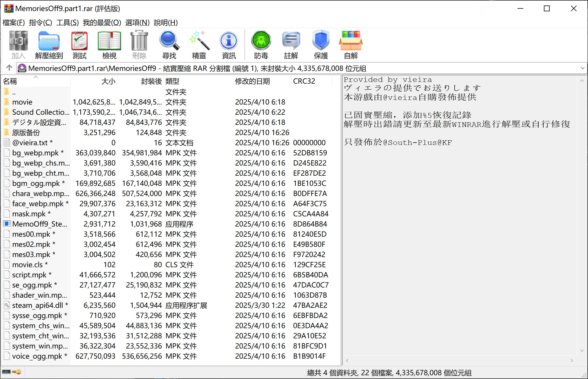Select the se_ogg.mpk * file
This screenshot has width=588, height=379.
[35, 285]
